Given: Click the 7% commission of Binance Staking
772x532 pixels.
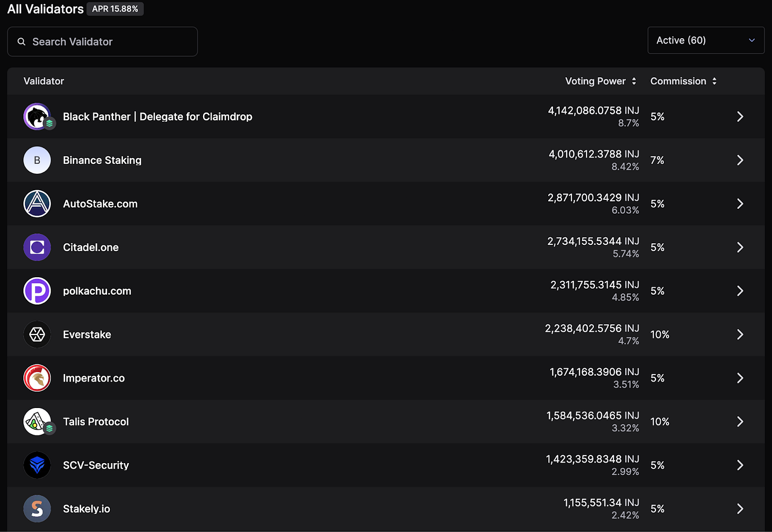Looking at the screenshot, I should pyautogui.click(x=657, y=160).
